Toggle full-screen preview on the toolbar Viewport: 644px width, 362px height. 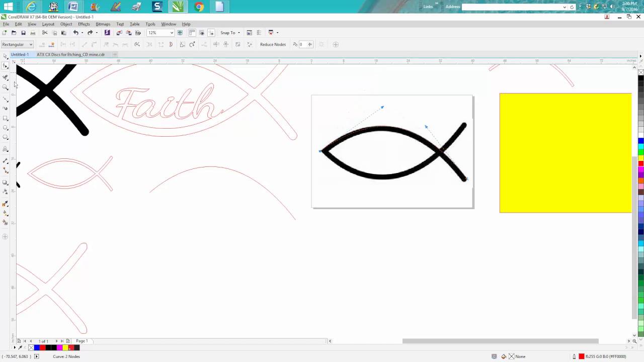[180, 33]
